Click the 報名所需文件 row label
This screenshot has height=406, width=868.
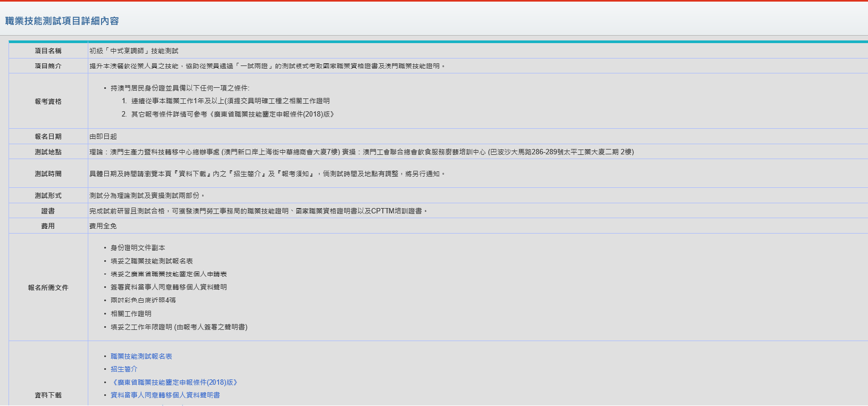click(x=48, y=288)
